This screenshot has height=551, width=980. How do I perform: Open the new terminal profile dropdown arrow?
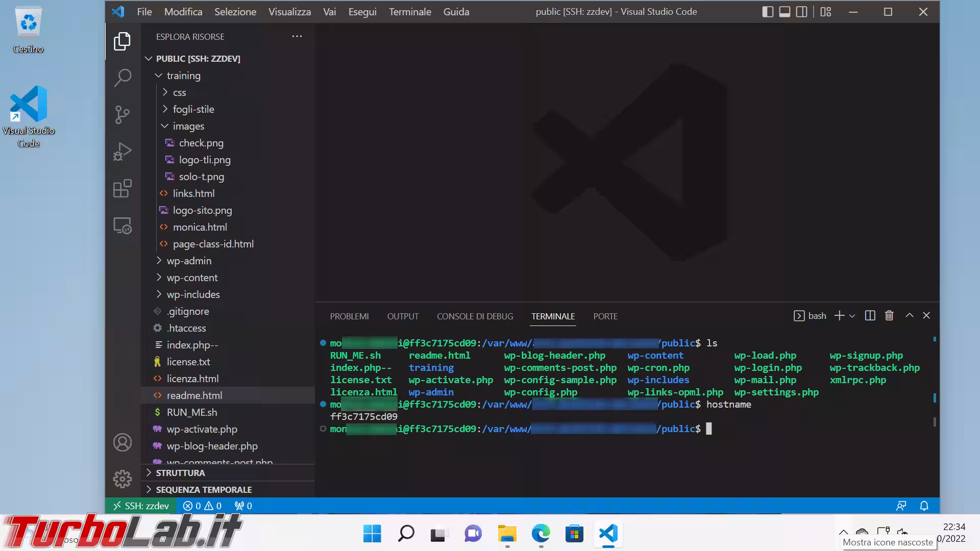point(852,316)
